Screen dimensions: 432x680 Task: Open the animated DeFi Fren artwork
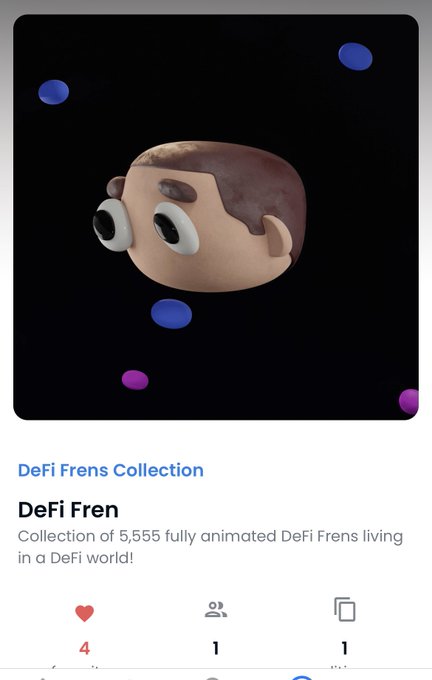pyautogui.click(x=216, y=217)
